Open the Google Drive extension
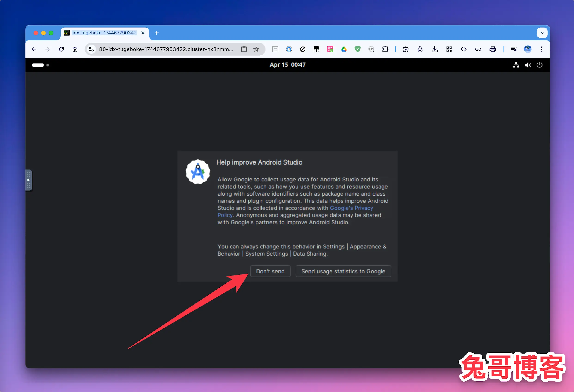 coord(344,49)
